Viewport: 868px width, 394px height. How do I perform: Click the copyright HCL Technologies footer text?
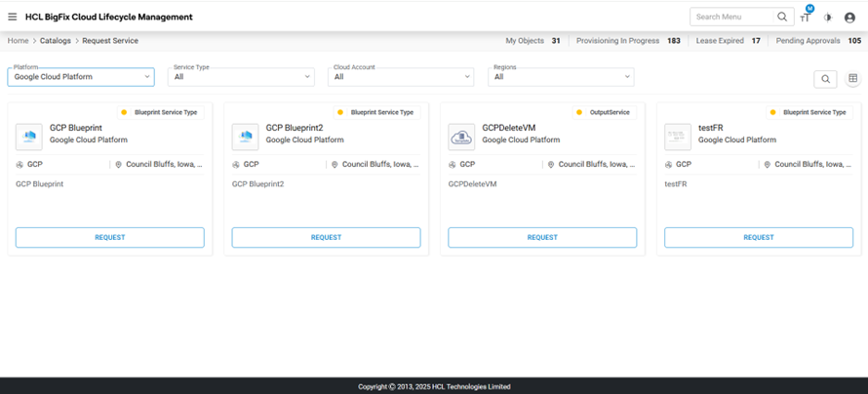(x=434, y=387)
